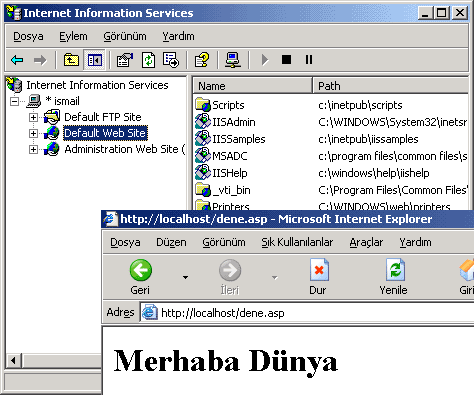The height and width of the screenshot is (395, 474).
Task: Open the help icon in IIS toolbar
Action: pos(202,60)
